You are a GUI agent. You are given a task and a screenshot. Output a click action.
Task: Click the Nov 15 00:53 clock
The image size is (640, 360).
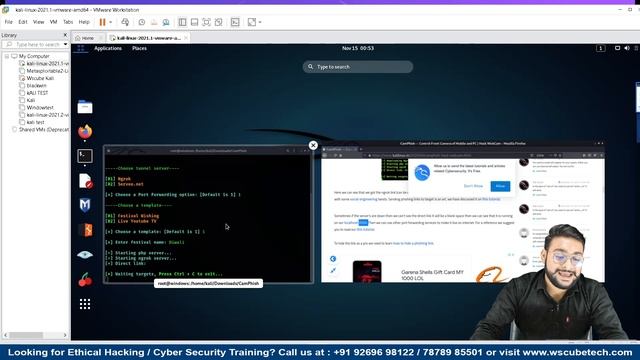358,48
